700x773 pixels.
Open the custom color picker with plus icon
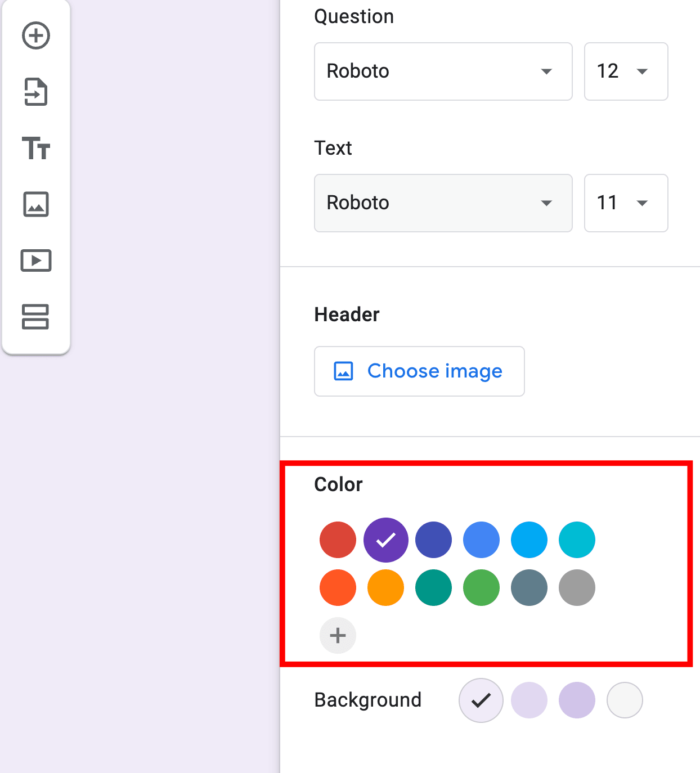[338, 635]
